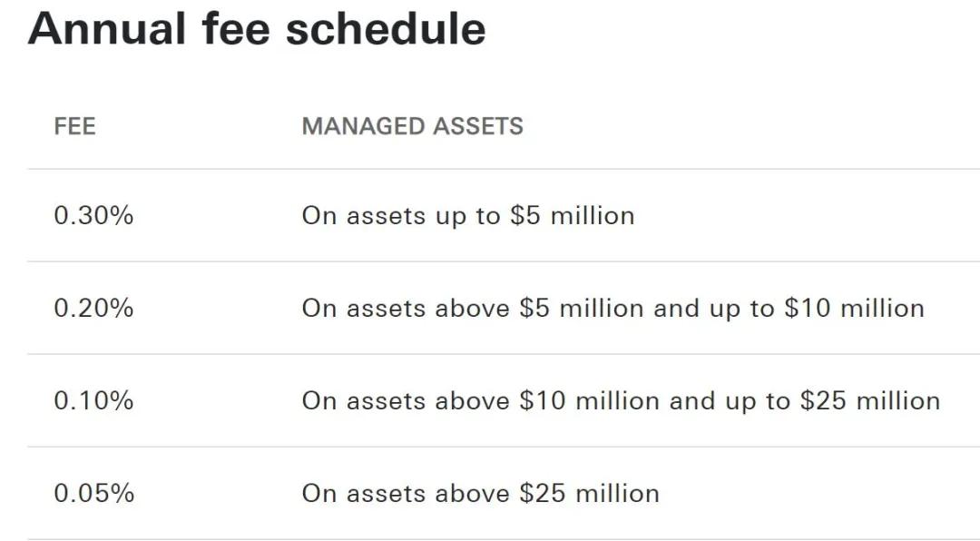Click the 0.20% fee value
This screenshot has height=541, width=980.
point(93,309)
